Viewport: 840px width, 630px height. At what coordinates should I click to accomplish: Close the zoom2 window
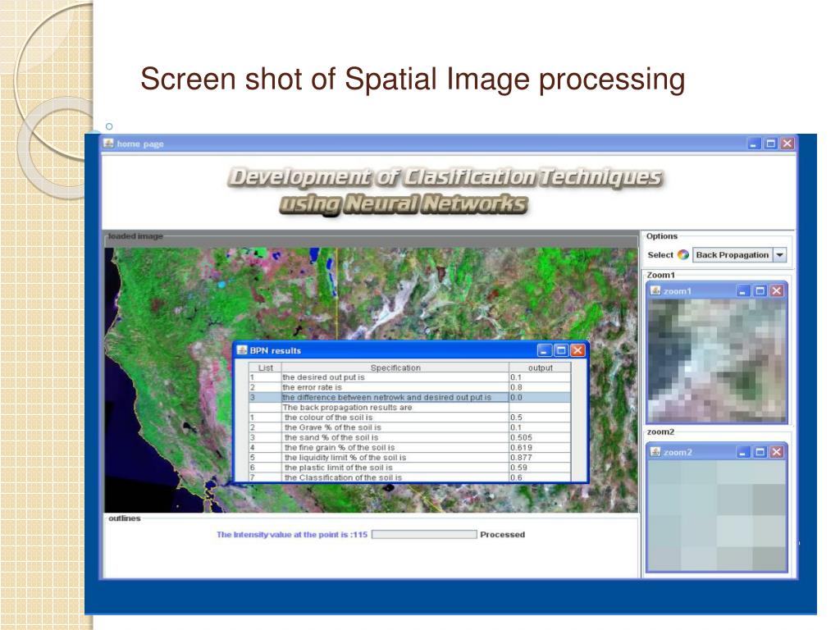[777, 452]
